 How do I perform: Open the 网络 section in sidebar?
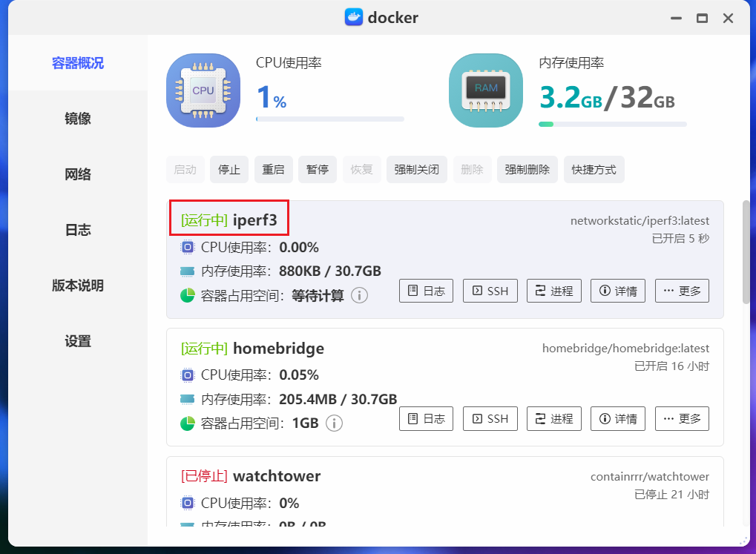78,174
